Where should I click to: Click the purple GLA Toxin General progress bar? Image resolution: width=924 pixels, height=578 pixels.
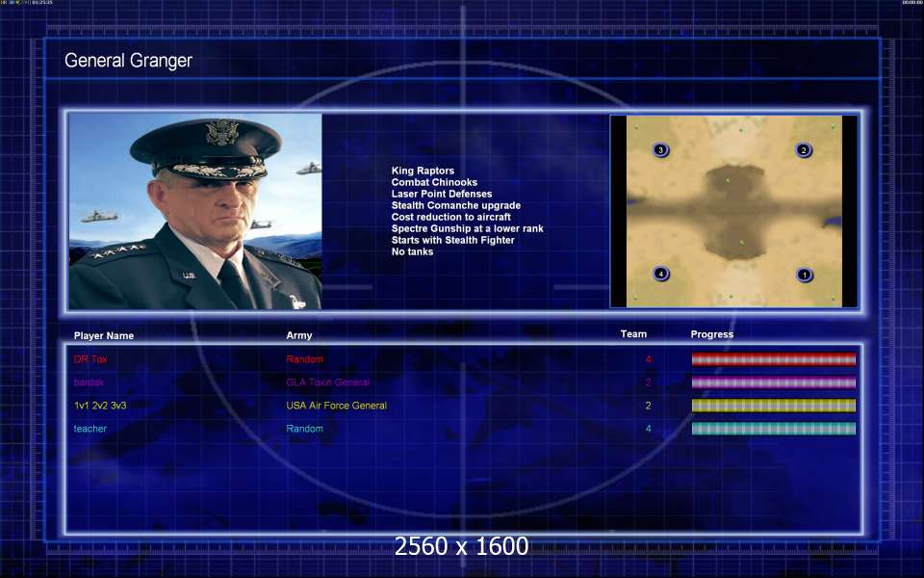[x=773, y=382]
